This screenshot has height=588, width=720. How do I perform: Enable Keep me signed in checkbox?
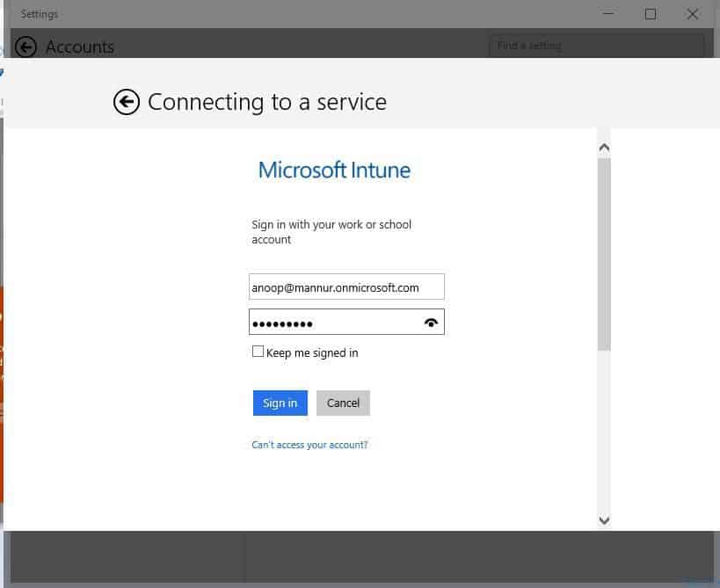pos(258,352)
